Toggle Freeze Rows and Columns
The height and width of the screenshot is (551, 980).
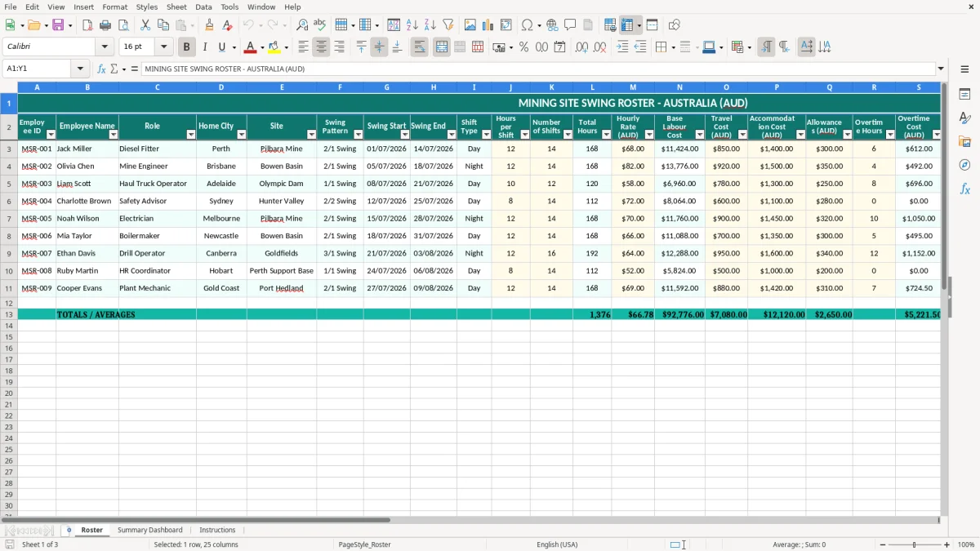point(627,25)
